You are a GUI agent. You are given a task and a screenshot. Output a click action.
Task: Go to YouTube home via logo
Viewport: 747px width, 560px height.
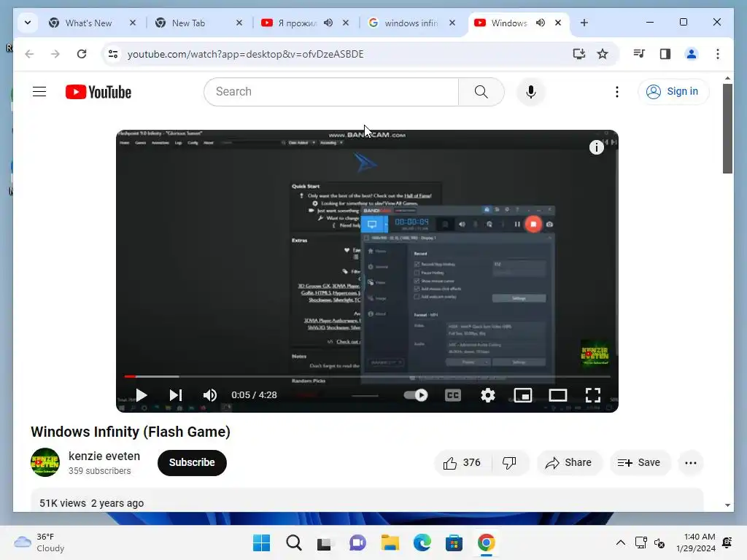[x=98, y=92]
